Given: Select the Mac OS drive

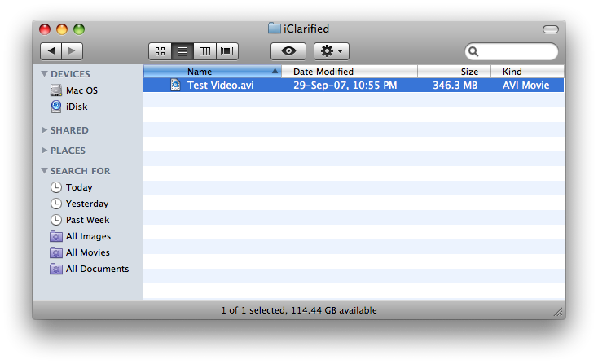Looking at the screenshot, I should [x=81, y=90].
